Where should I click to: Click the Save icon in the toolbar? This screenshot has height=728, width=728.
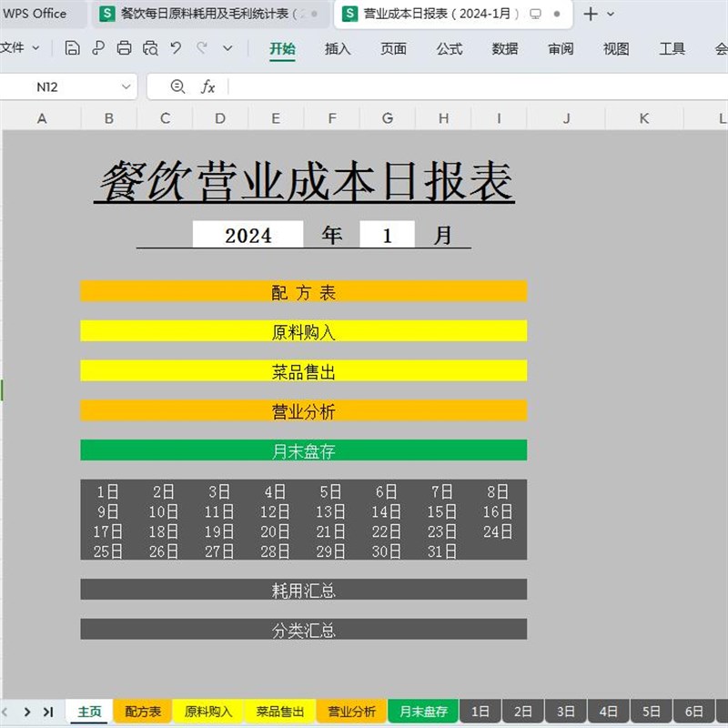click(x=73, y=48)
